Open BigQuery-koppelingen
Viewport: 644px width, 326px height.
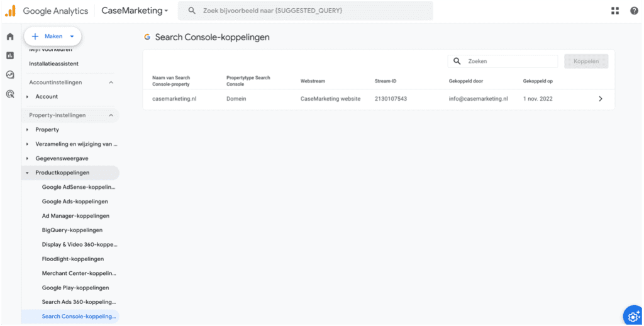click(72, 230)
